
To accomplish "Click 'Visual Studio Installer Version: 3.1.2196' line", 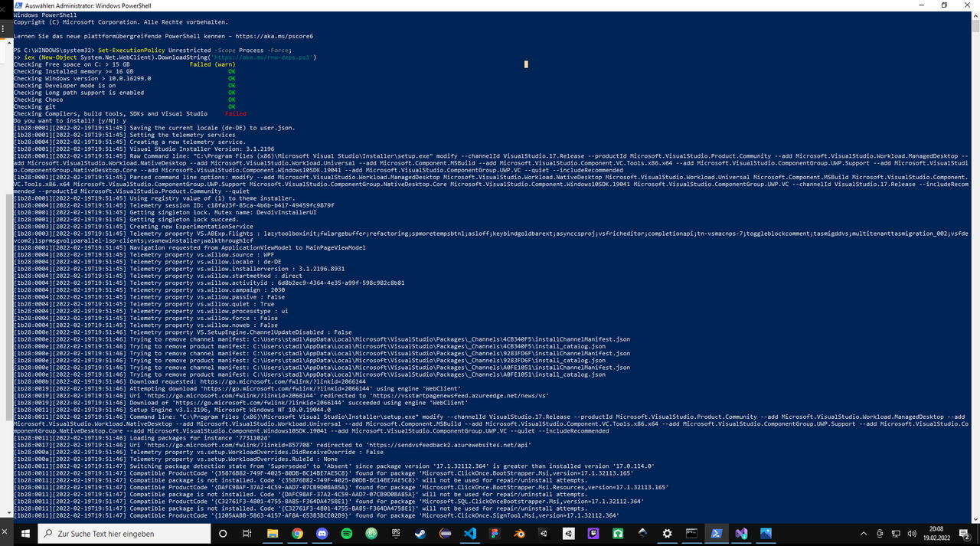I will (144, 149).
